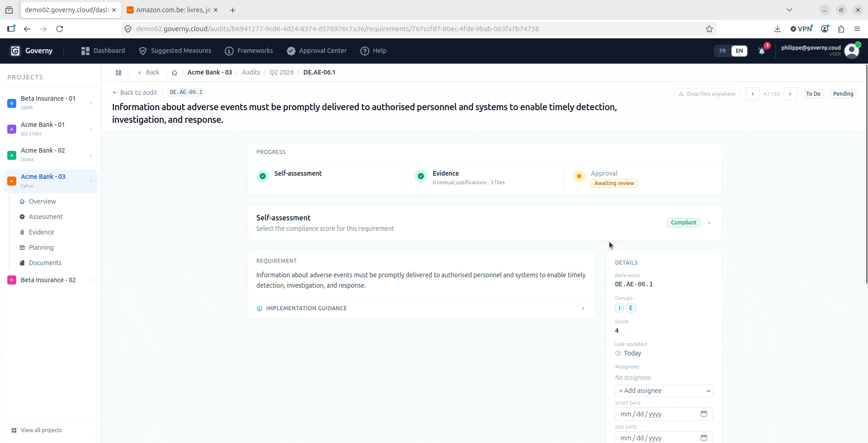Open Overview in sidebar

[x=42, y=201]
